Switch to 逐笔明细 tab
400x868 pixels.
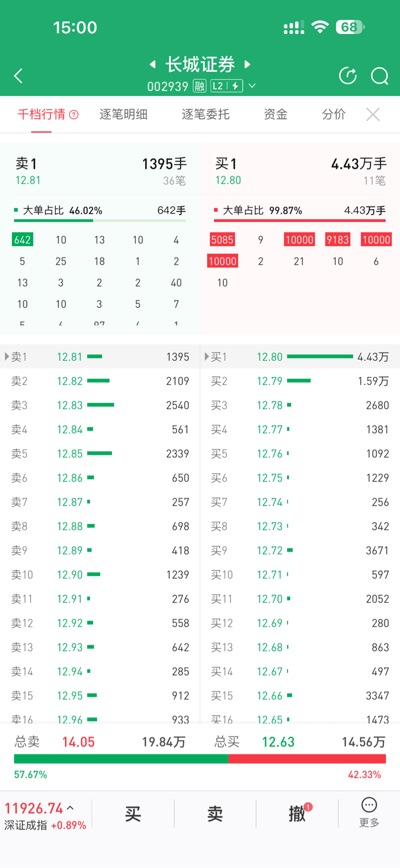(x=123, y=114)
